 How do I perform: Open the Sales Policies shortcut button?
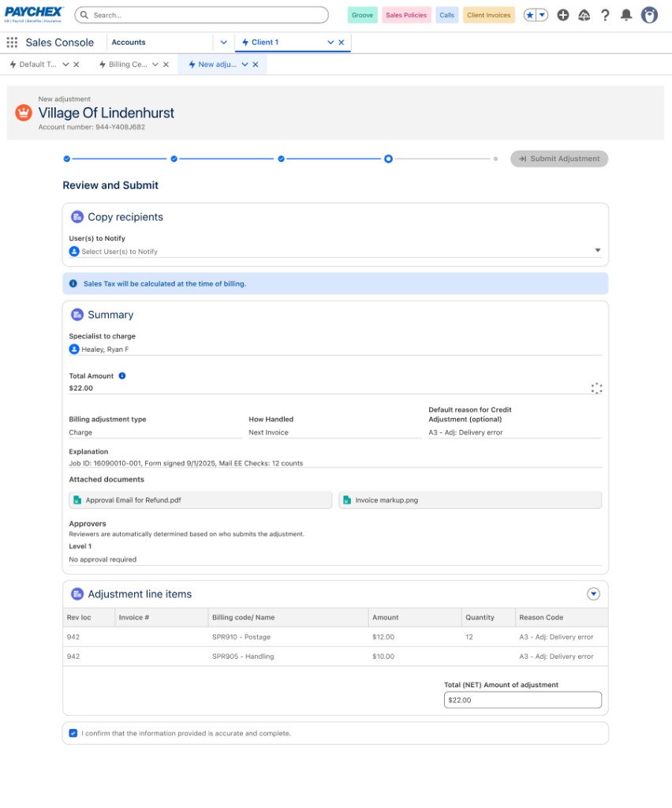click(x=406, y=15)
